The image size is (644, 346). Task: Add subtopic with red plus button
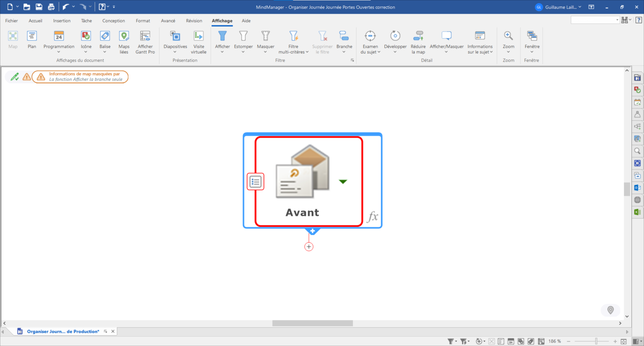(x=309, y=247)
